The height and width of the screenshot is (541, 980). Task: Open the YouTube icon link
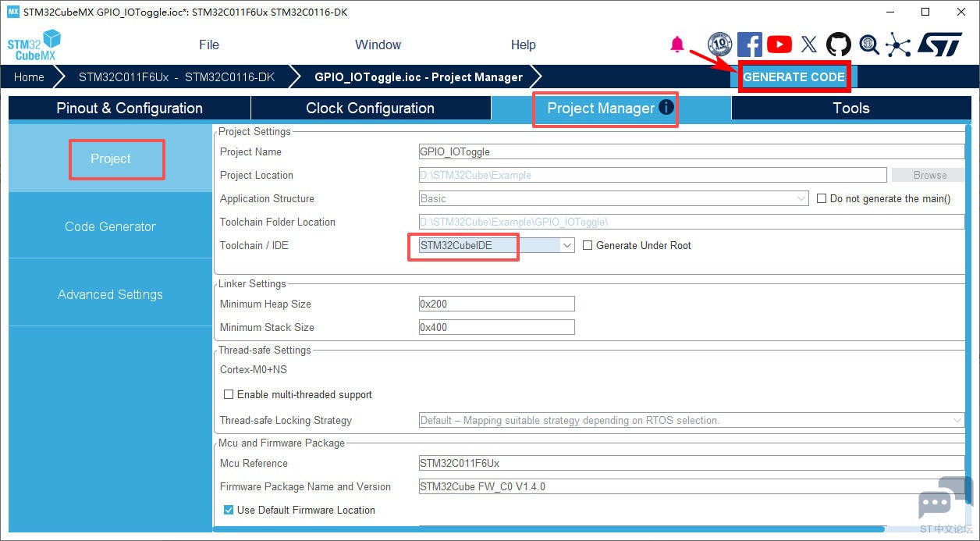tap(779, 44)
